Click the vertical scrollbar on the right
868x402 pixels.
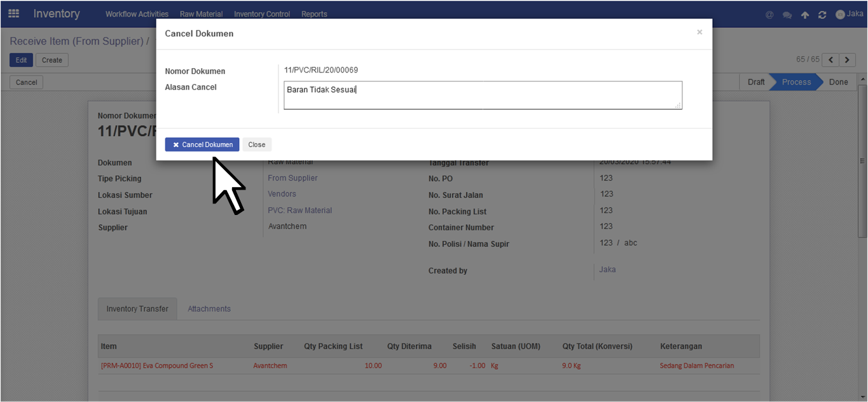862,160
